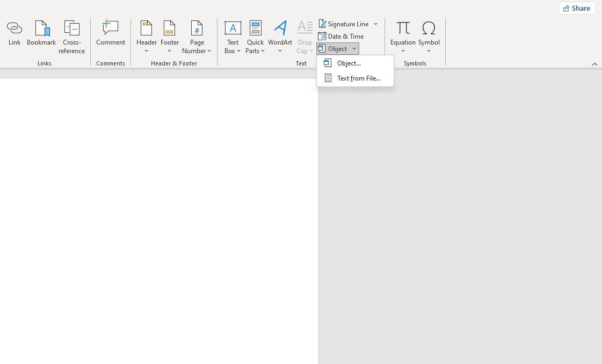Select Object... from the open menu
Screen dimensions: 602x364
pyautogui.click(x=349, y=63)
